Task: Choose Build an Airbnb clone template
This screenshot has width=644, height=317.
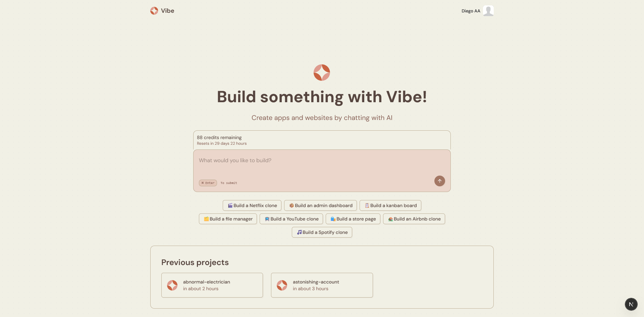Action: [414, 219]
